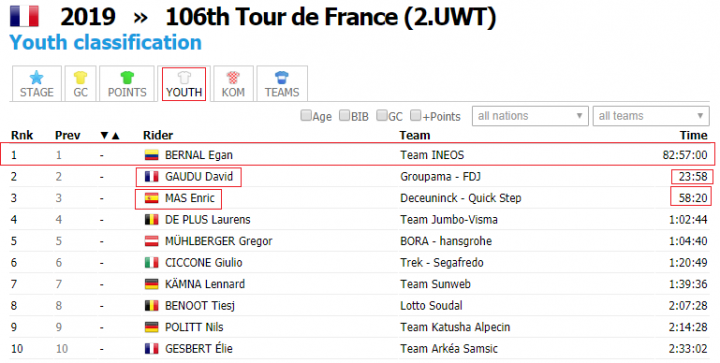Open the Team INEOS link

[x=432, y=155]
